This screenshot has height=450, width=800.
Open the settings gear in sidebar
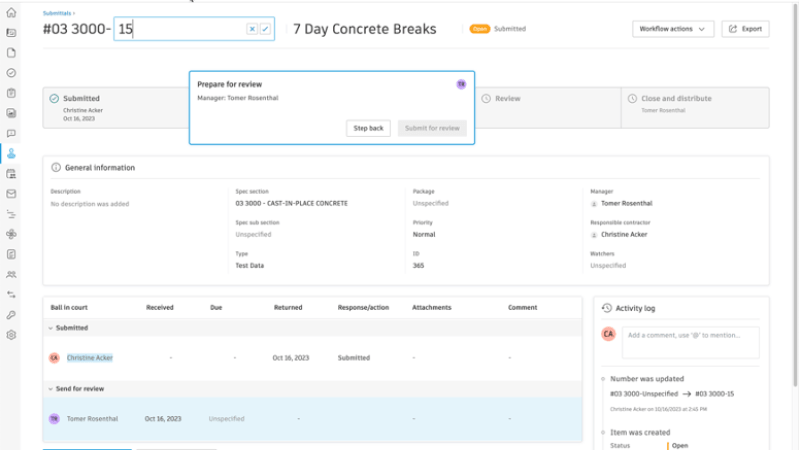click(11, 335)
